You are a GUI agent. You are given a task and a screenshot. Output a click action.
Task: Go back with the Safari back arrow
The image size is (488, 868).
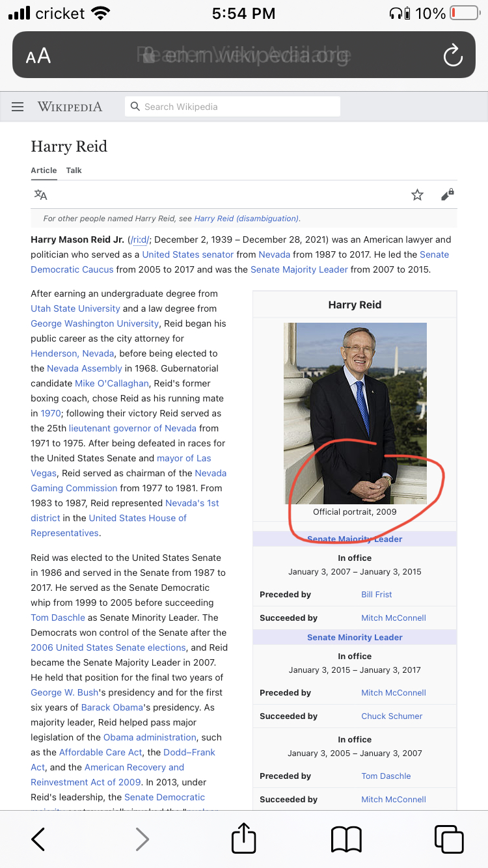(x=38, y=839)
